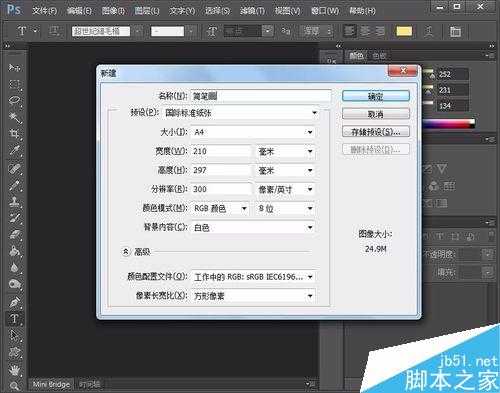Image resolution: width=500 pixels, height=393 pixels.
Task: Close the 新建 dialog with red X
Action: (403, 71)
